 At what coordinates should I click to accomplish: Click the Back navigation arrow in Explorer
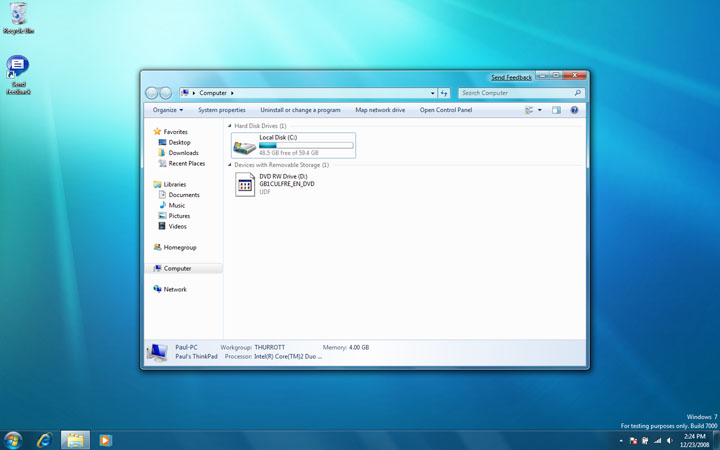click(x=152, y=93)
